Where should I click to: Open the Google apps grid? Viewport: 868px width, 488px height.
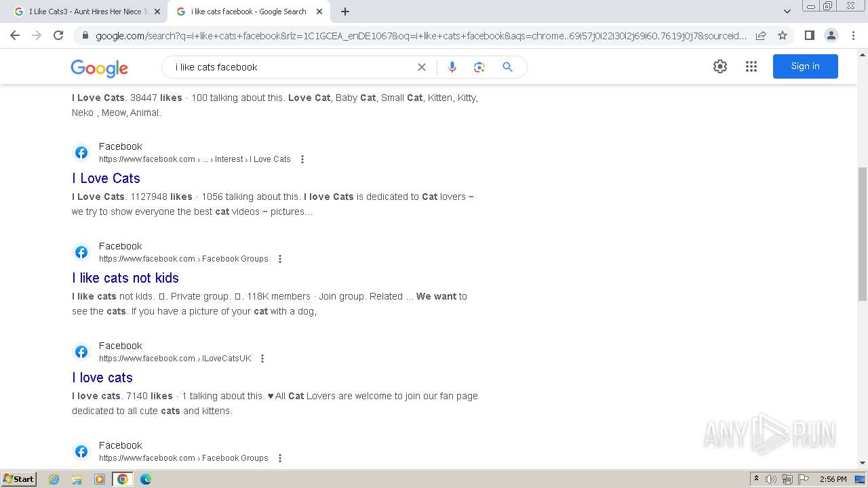[x=751, y=66]
